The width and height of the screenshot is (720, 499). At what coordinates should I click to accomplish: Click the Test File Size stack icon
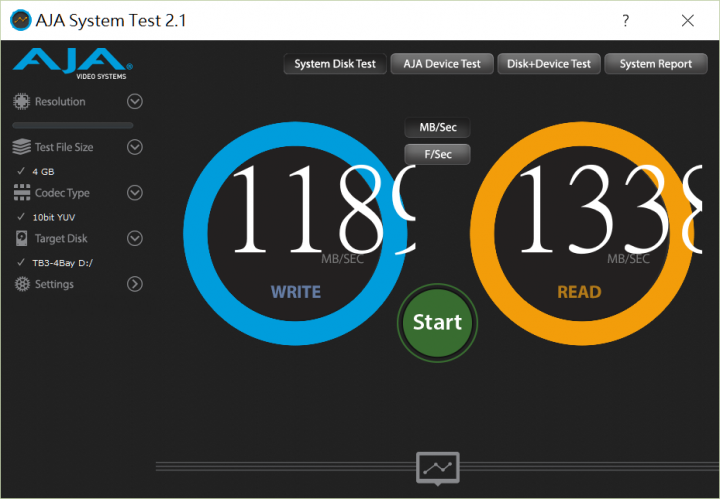coord(21,147)
